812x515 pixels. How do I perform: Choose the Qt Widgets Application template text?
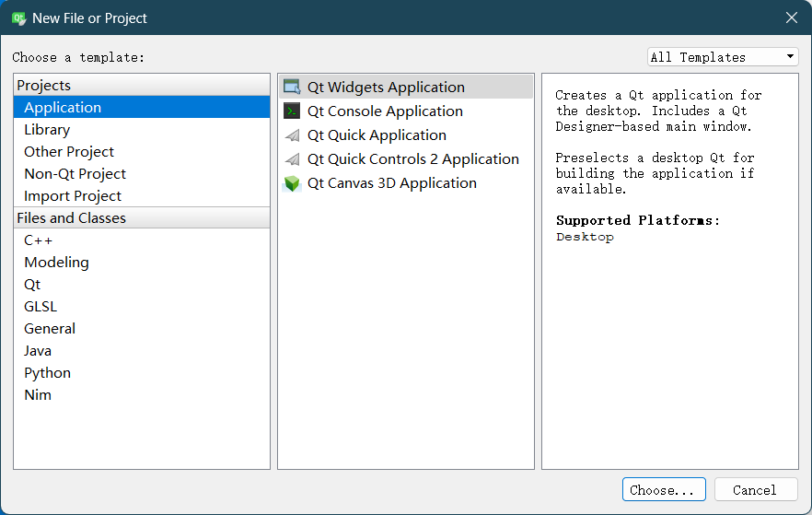coord(386,87)
